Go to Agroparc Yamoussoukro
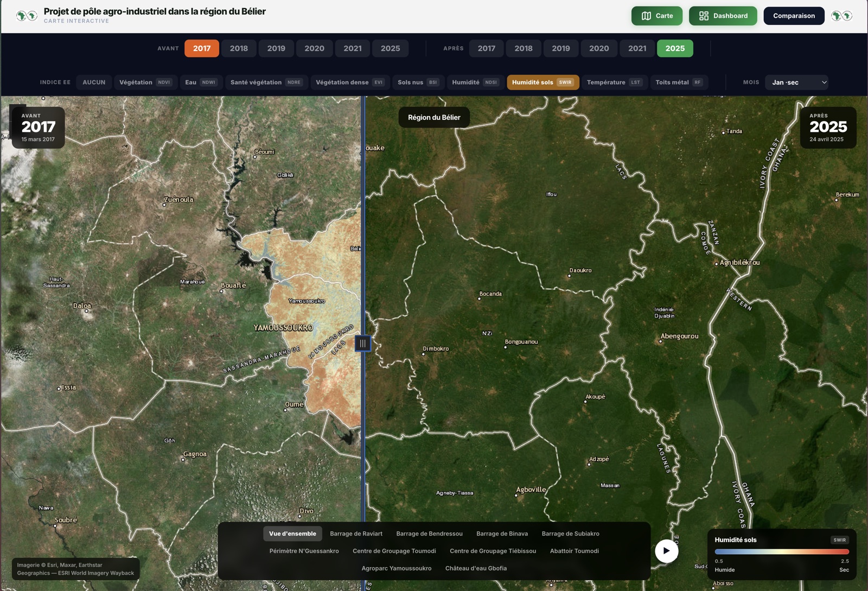The height and width of the screenshot is (591, 868). pos(396,569)
